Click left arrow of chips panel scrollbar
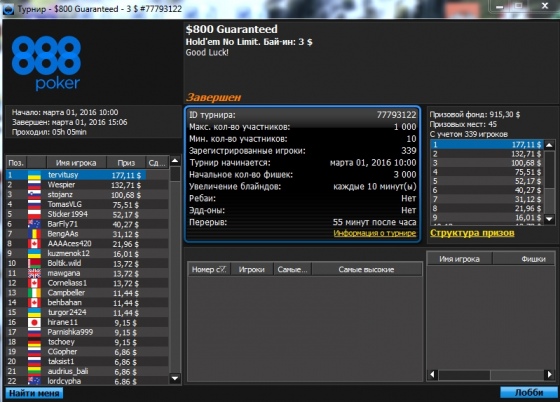The width and height of the screenshot is (560, 402). click(x=433, y=375)
